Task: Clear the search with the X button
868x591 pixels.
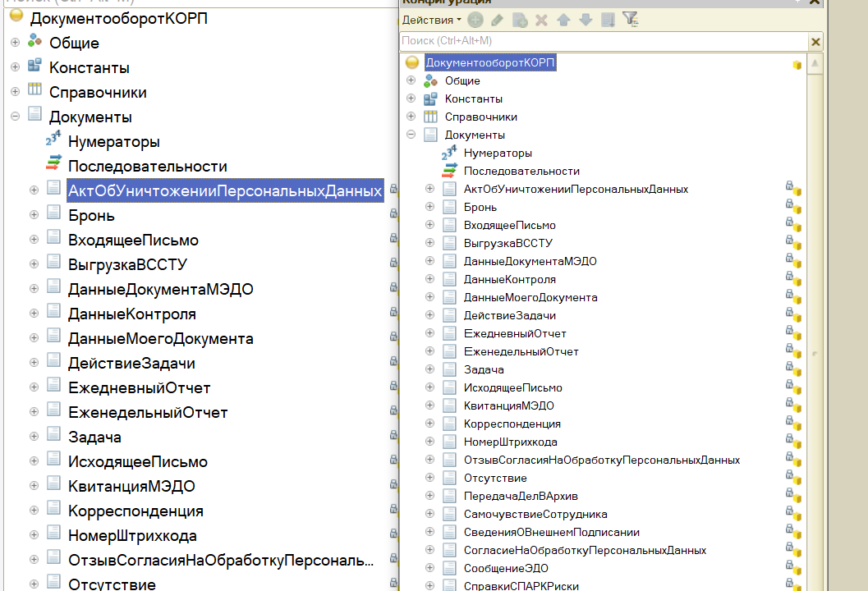Action: (815, 42)
